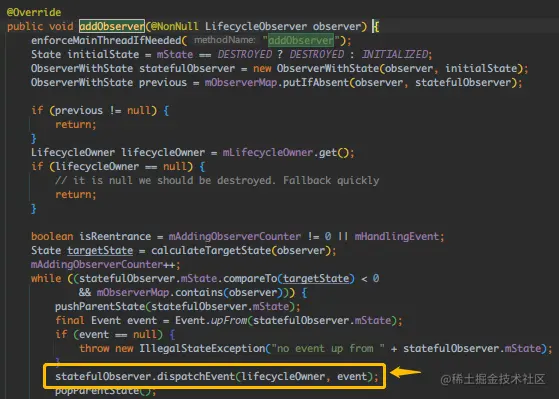Click the new keyword before ObserverWithState constructor
Screen dimensions: 559x399
[262, 68]
